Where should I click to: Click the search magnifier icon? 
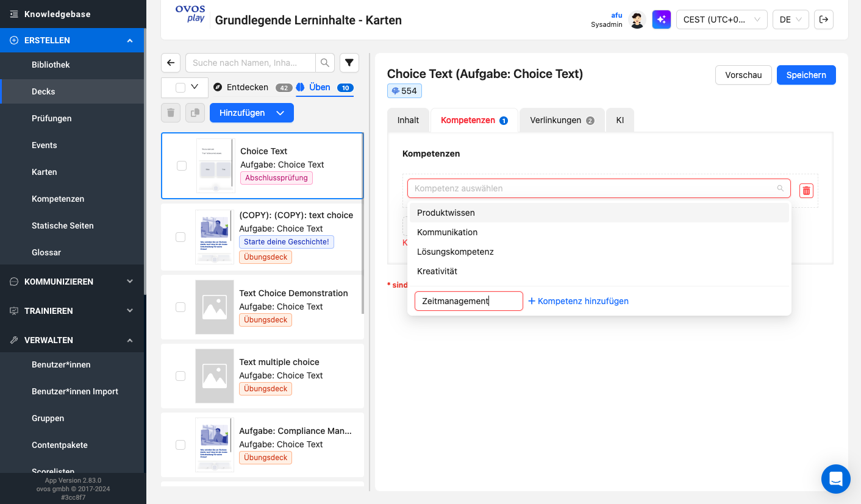pos(325,63)
